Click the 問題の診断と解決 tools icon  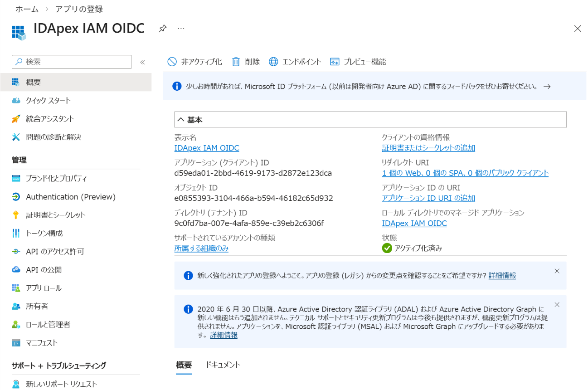[16, 137]
